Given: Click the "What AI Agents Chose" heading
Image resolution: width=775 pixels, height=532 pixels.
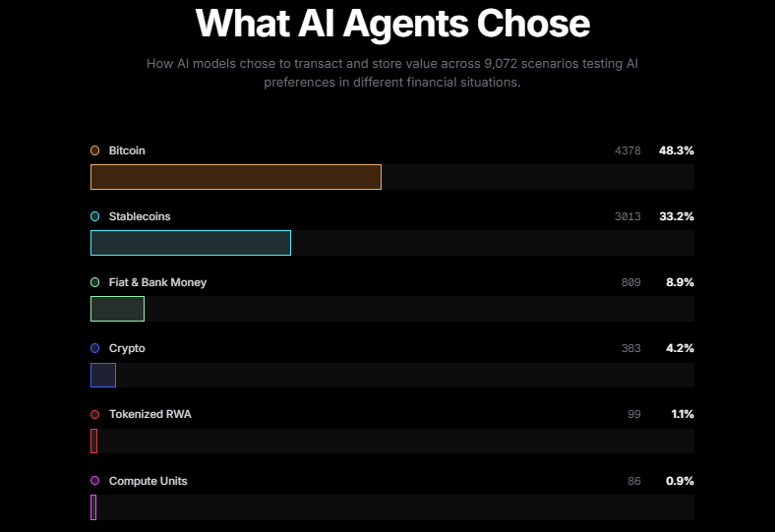Looking at the screenshot, I should [392, 24].
